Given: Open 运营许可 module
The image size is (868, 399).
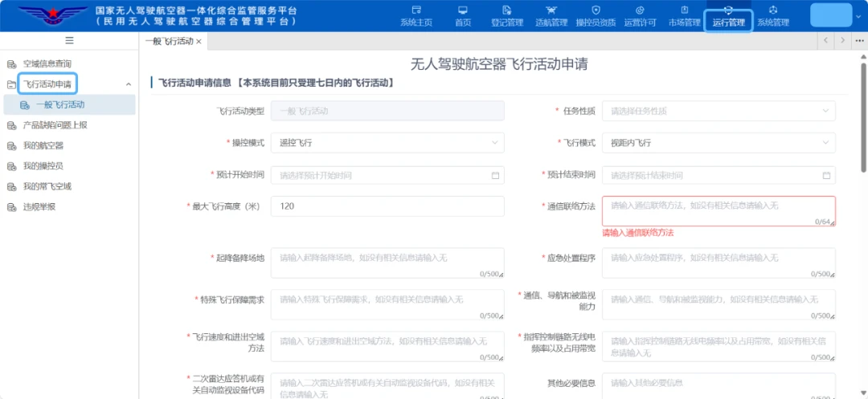Looking at the screenshot, I should (640, 16).
